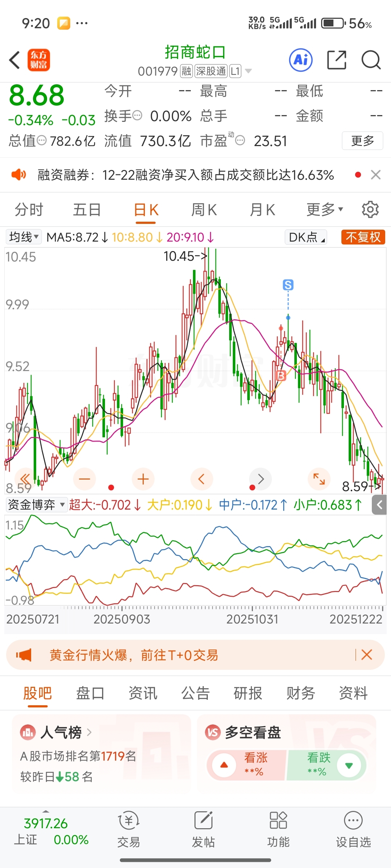The height and width of the screenshot is (868, 391).
Task: Tap the S sell signal marker
Action: pyautogui.click(x=288, y=285)
